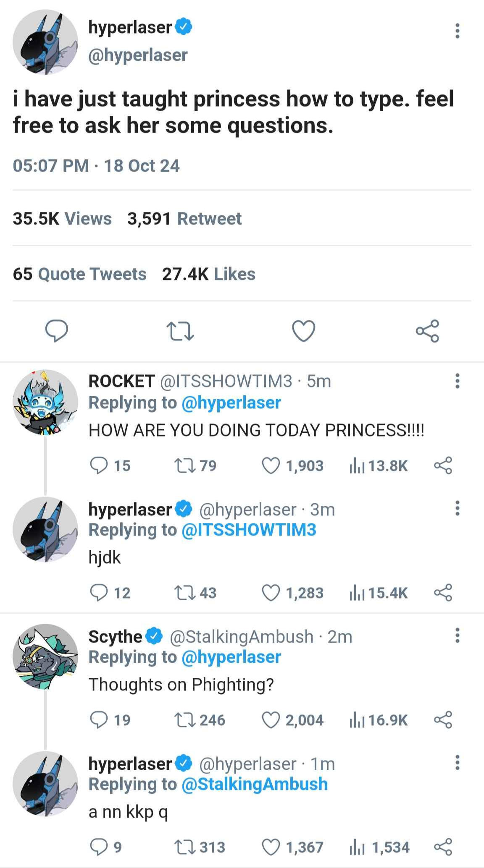
Task: Like the 'a nn kkp q' reply
Action: pos(271,847)
